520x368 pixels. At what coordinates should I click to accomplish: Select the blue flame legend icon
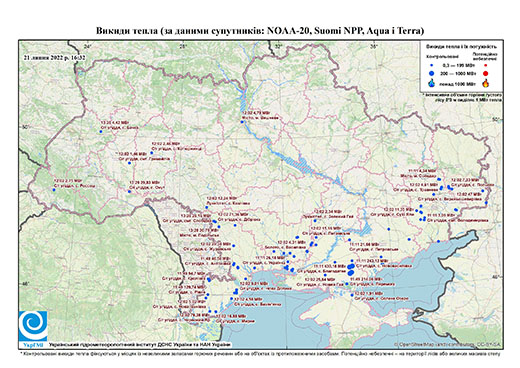[432, 83]
